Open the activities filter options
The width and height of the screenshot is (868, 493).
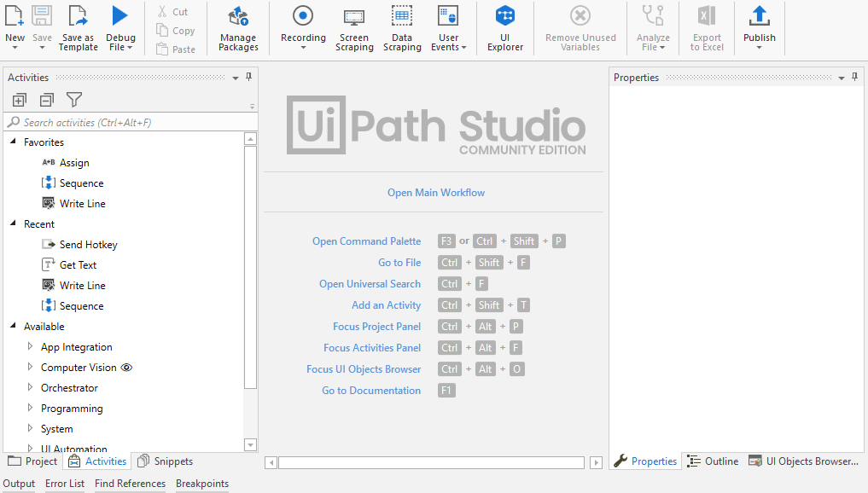pyautogui.click(x=74, y=100)
